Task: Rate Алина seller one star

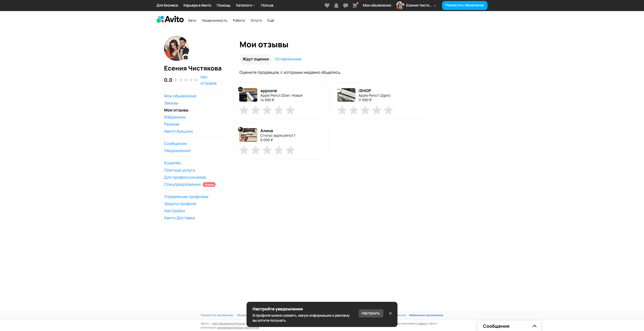Action: pos(244,150)
